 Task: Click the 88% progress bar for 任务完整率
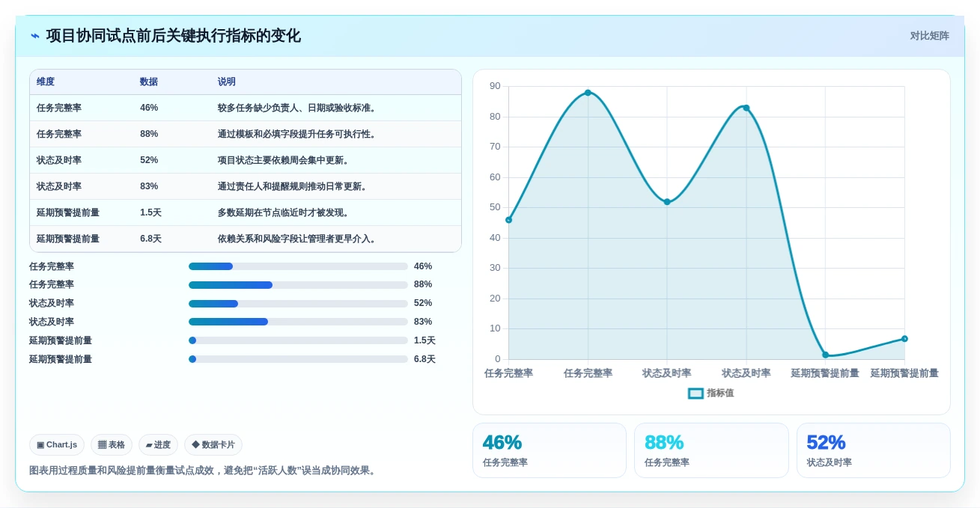[298, 285]
